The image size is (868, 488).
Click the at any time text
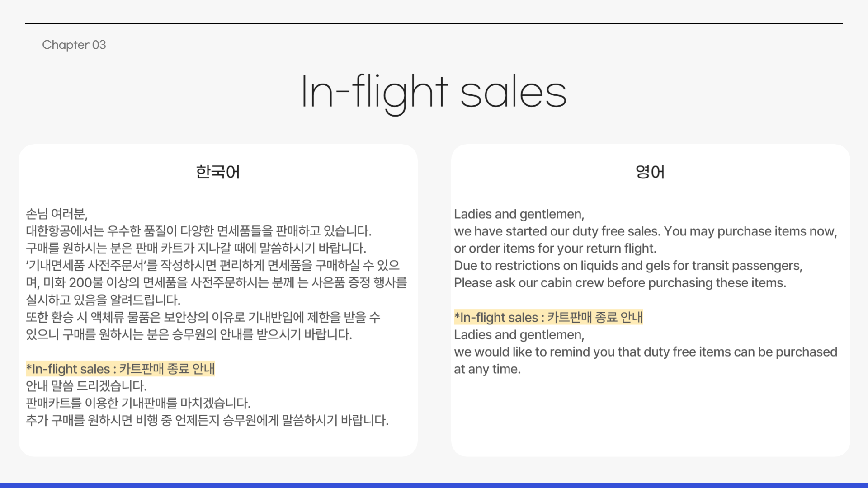(487, 369)
